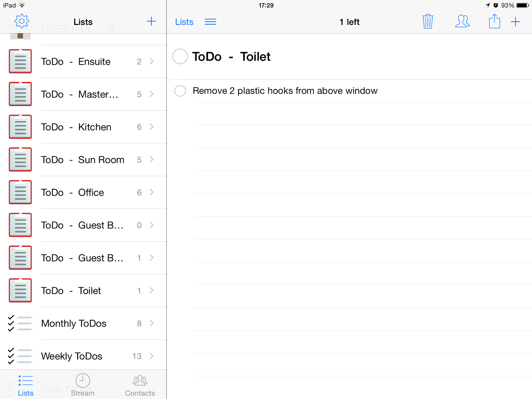The height and width of the screenshot is (399, 532).
Task: Tap the clipboard icon of Guest B… with 0 items
Action: tap(20, 225)
